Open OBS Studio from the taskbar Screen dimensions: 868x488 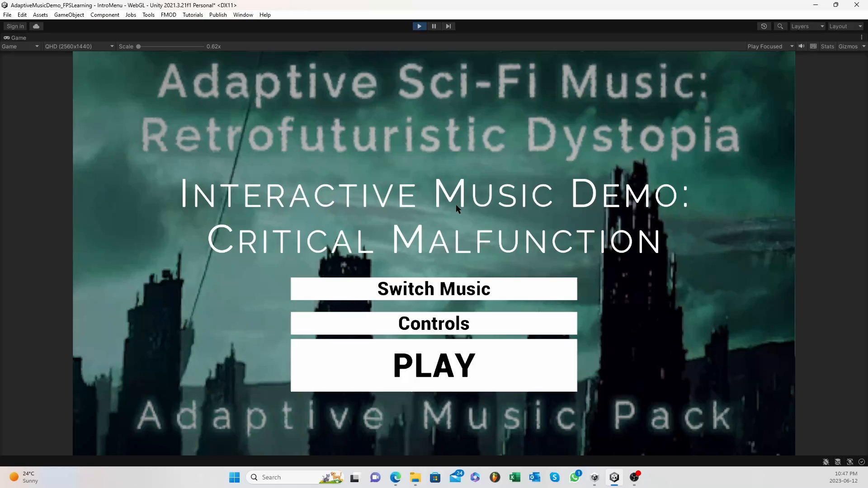click(x=634, y=477)
